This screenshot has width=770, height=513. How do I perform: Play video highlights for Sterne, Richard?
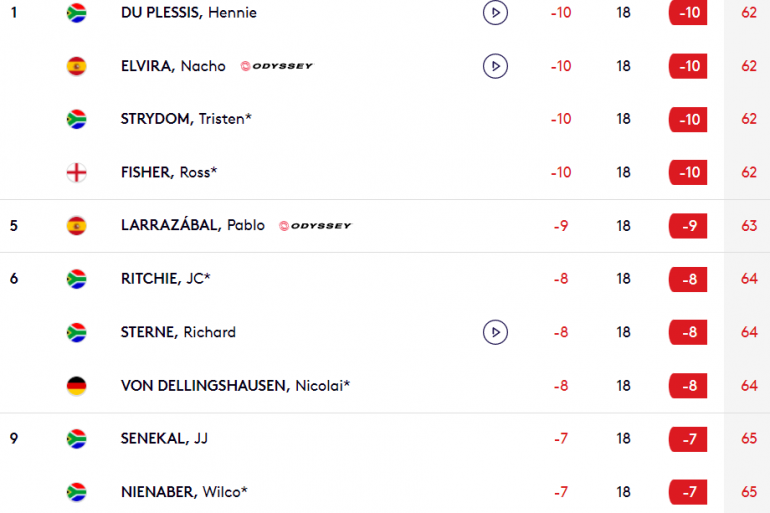tap(495, 332)
